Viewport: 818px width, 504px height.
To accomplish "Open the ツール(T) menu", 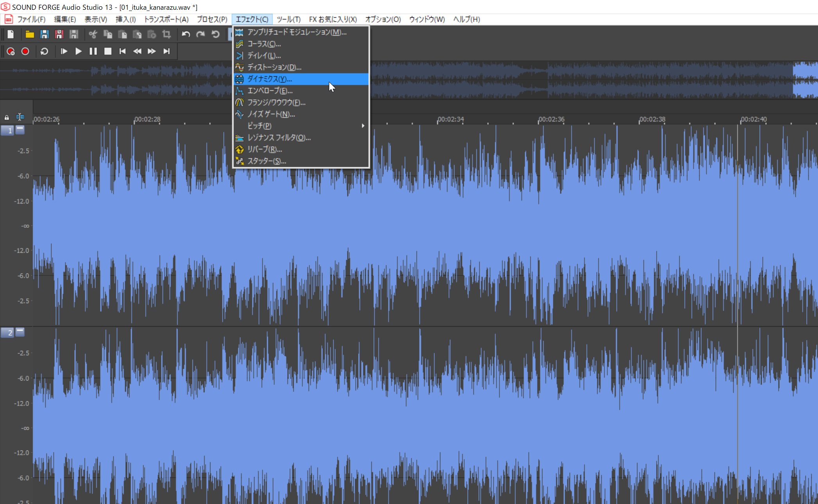I will tap(289, 19).
